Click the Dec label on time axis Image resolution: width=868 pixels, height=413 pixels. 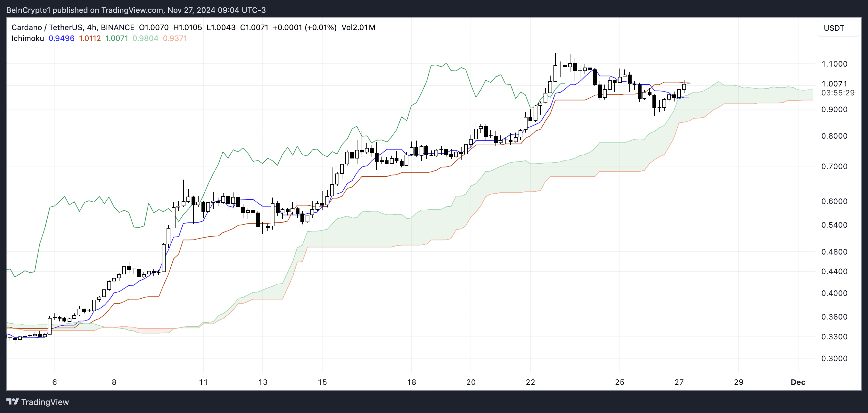[x=798, y=382]
